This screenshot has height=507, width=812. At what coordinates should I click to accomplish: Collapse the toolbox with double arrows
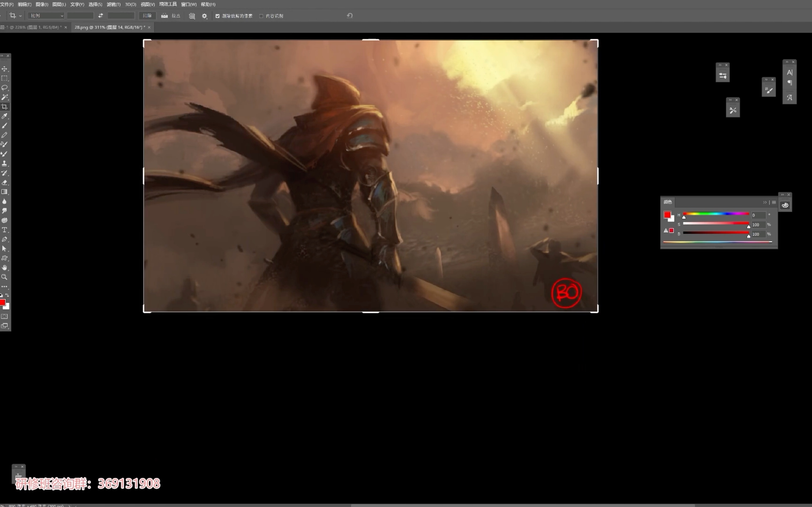click(x=2, y=56)
